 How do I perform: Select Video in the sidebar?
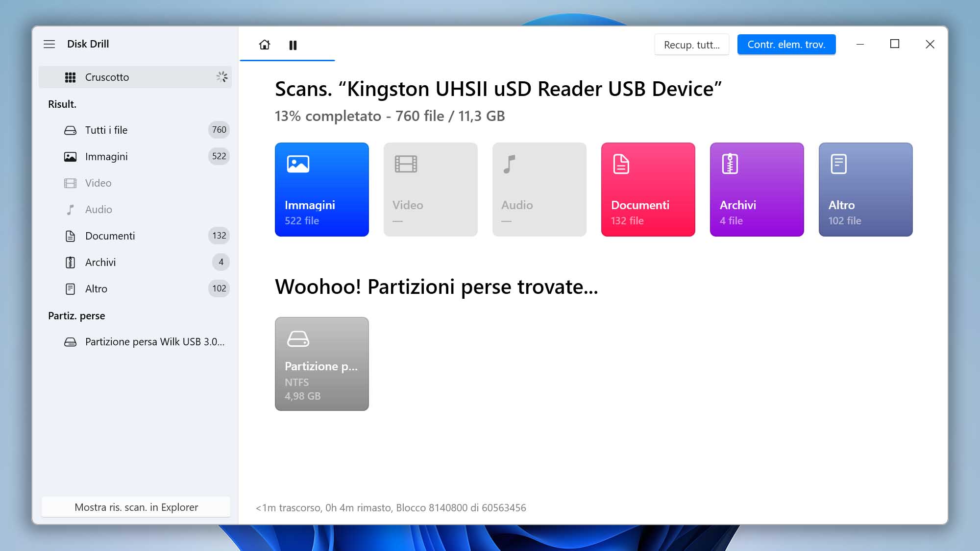click(x=135, y=183)
